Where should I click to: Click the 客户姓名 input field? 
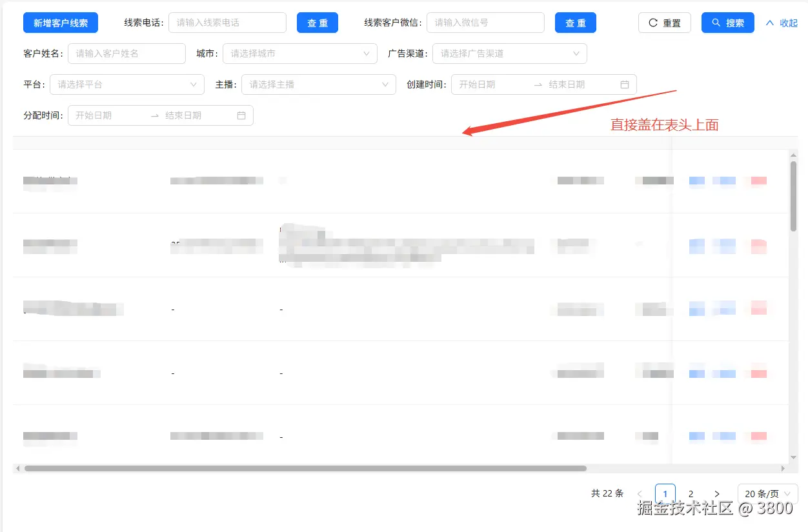(x=126, y=54)
